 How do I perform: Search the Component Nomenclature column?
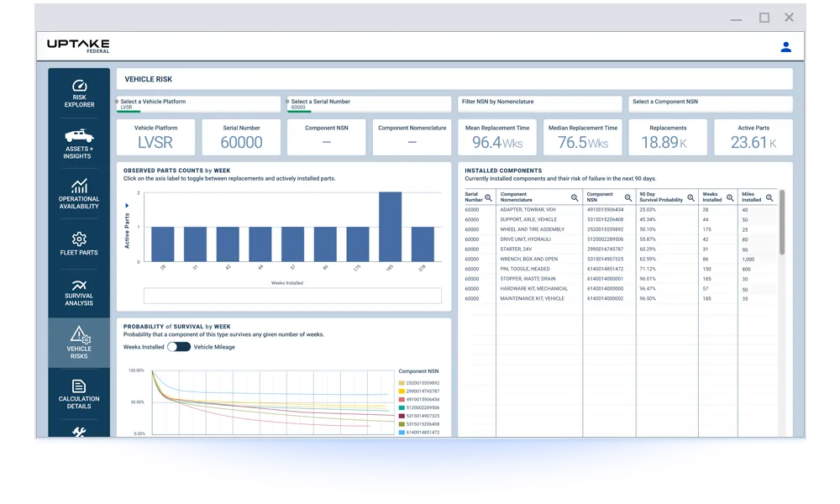(575, 197)
